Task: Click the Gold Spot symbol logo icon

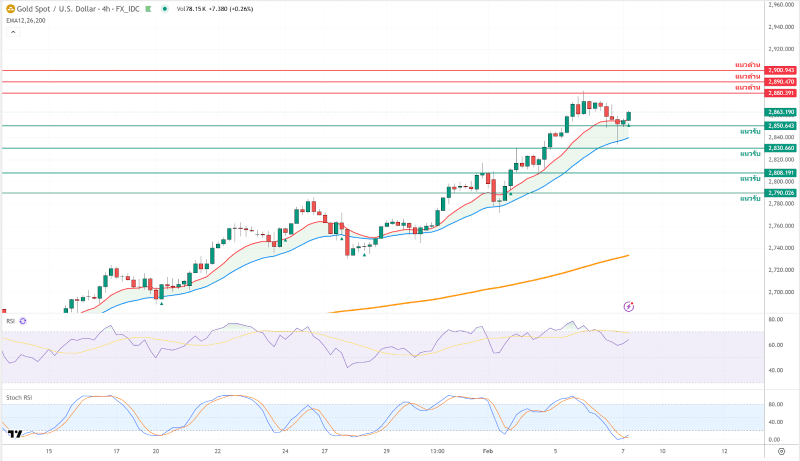Action: click(10, 8)
